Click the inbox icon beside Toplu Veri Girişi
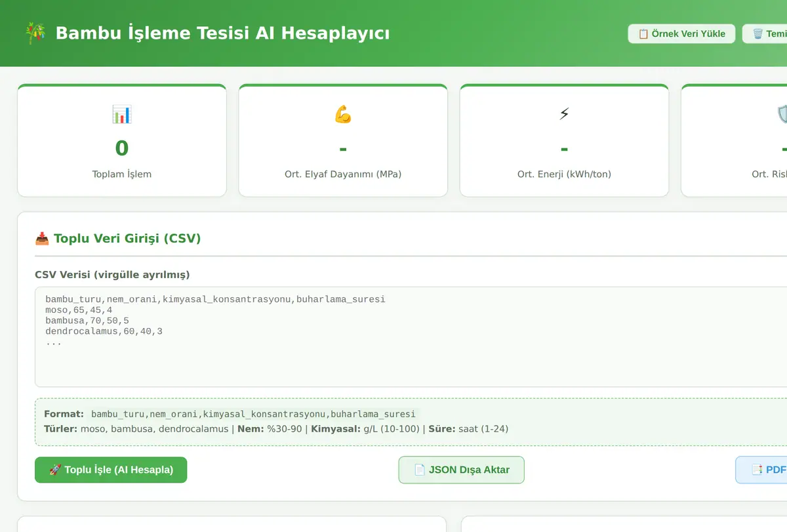 42,239
